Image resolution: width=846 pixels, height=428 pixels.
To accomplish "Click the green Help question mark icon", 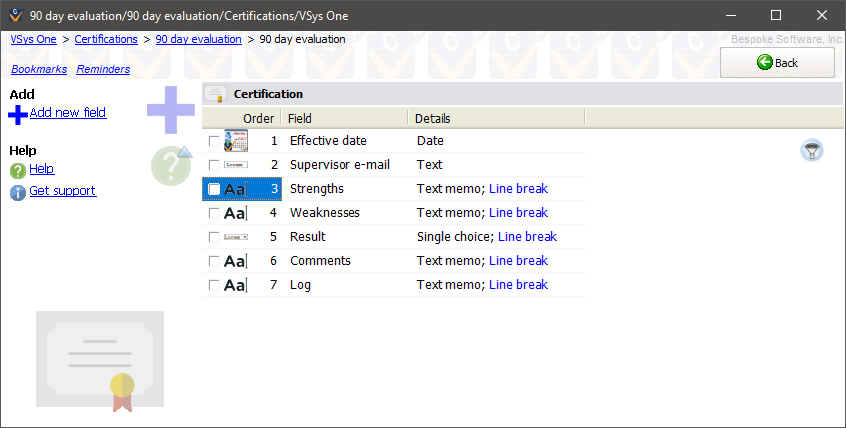I will pos(17,170).
